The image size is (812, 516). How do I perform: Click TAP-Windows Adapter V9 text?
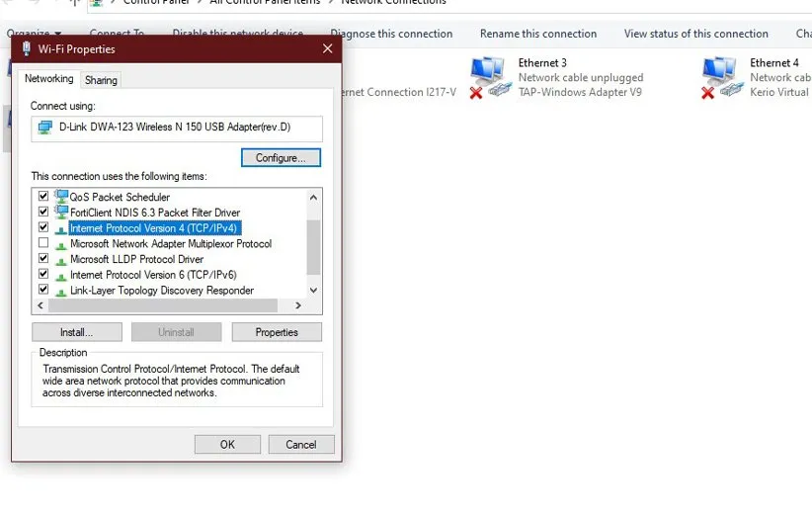click(580, 92)
